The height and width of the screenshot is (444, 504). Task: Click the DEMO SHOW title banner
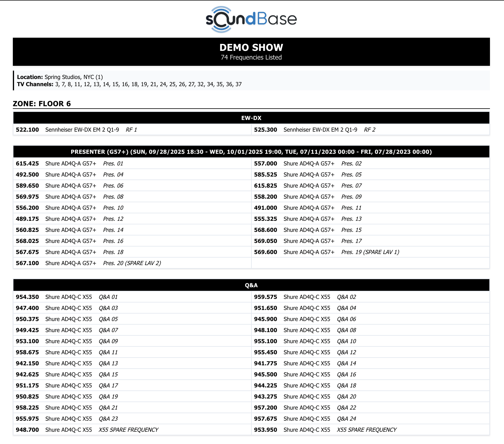point(251,47)
